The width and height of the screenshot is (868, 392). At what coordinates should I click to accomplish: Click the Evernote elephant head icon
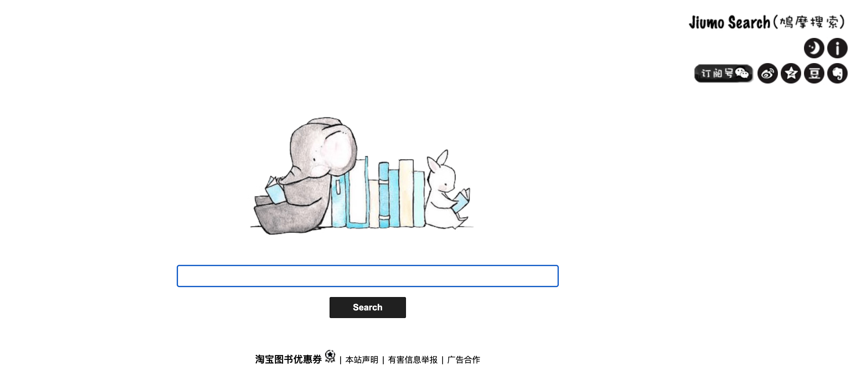point(837,73)
